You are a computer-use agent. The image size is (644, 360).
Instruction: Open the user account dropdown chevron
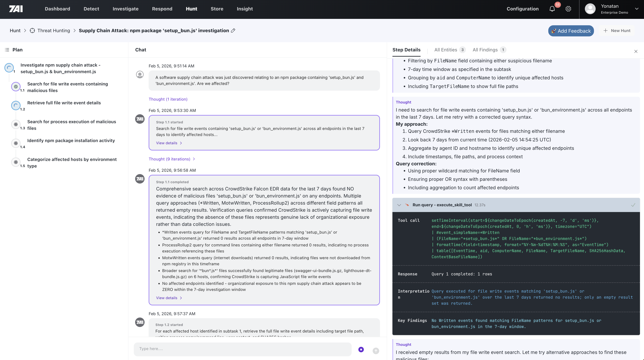point(636,9)
